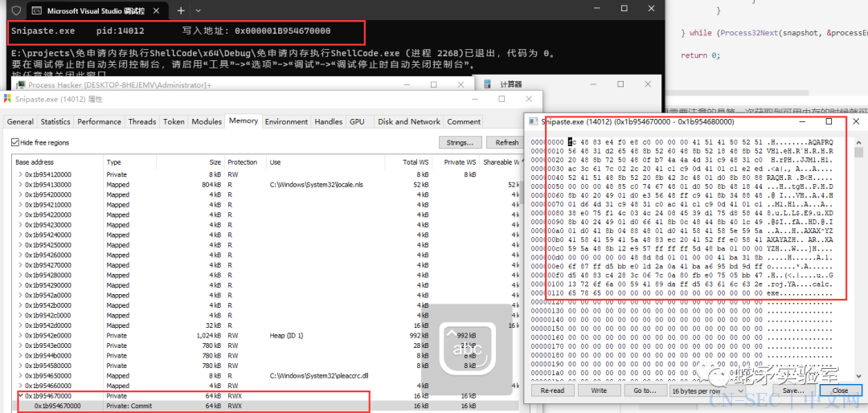Open a new terminal tab with plus
This screenshot has height=413, width=868.
click(181, 10)
